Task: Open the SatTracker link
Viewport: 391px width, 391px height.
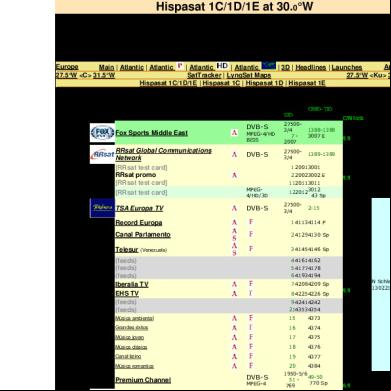Action: click(x=204, y=75)
